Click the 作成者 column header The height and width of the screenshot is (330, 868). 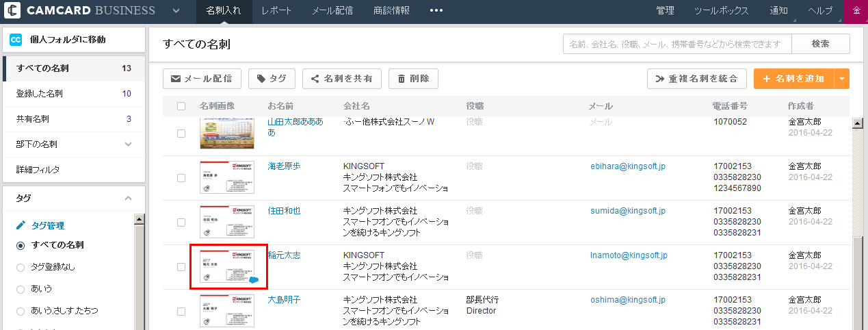[x=800, y=106]
